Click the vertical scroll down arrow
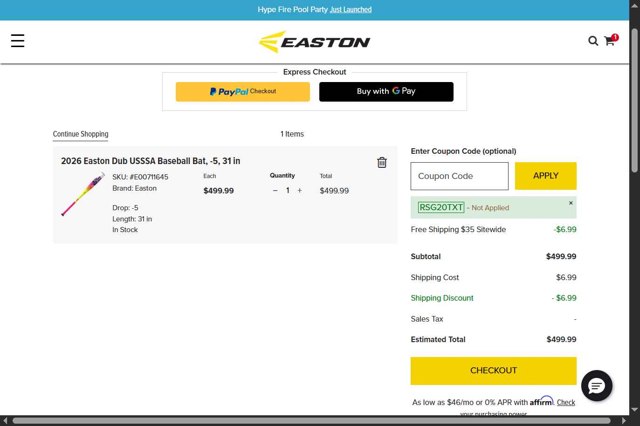 [x=634, y=409]
